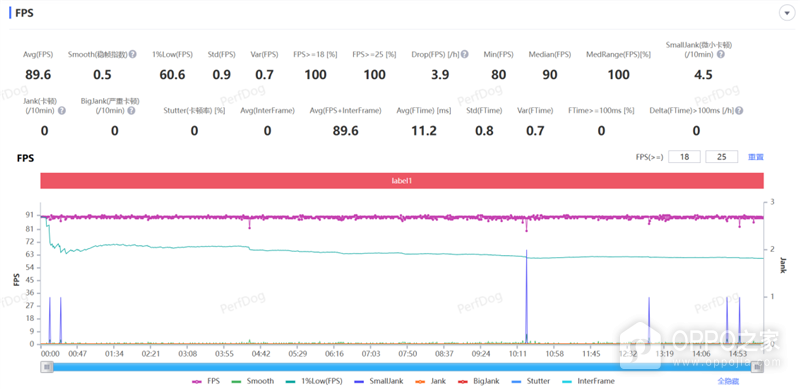
Task: Open help icon beside Jank (/10min)
Action: click(x=62, y=110)
